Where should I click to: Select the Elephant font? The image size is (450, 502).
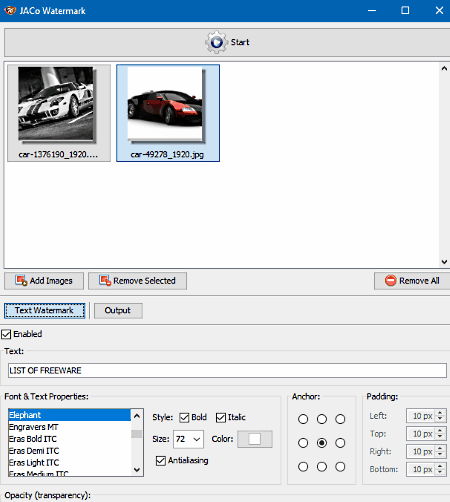69,415
